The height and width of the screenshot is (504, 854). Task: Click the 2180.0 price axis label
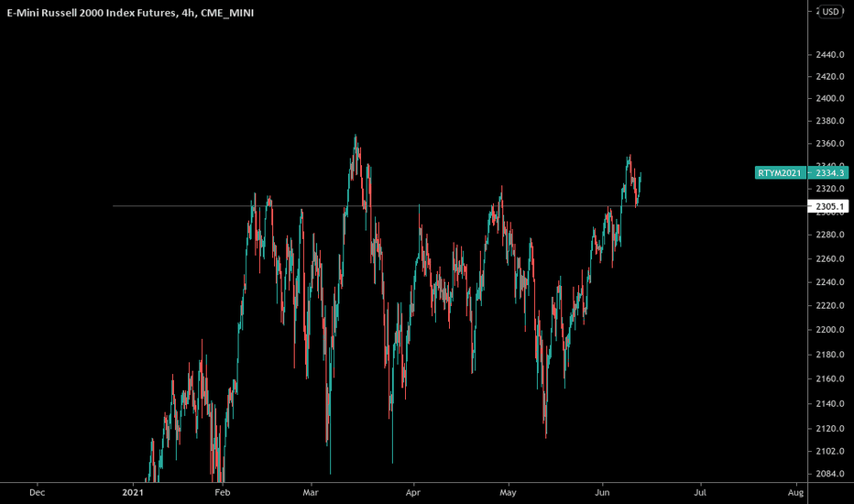(829, 355)
